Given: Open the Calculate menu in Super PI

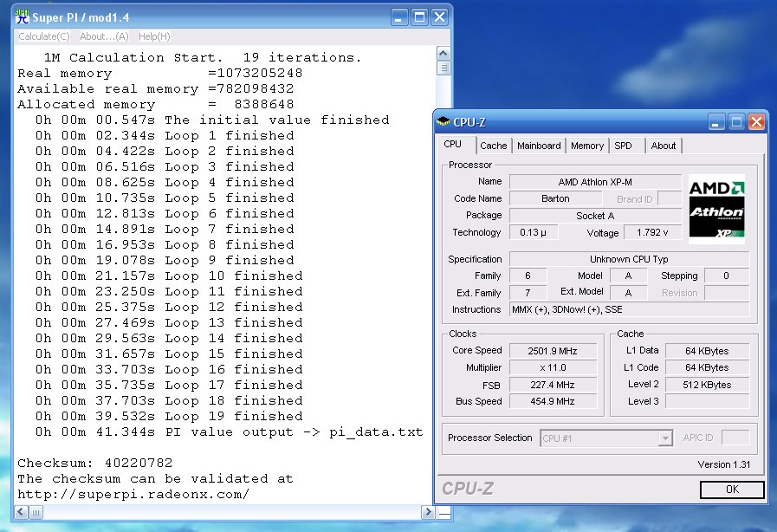Looking at the screenshot, I should [x=43, y=36].
